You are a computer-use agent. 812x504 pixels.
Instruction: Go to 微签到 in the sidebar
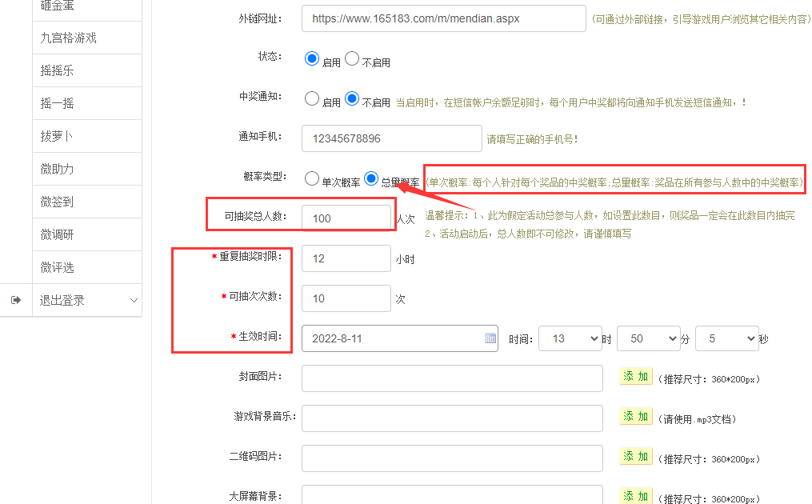(58, 202)
